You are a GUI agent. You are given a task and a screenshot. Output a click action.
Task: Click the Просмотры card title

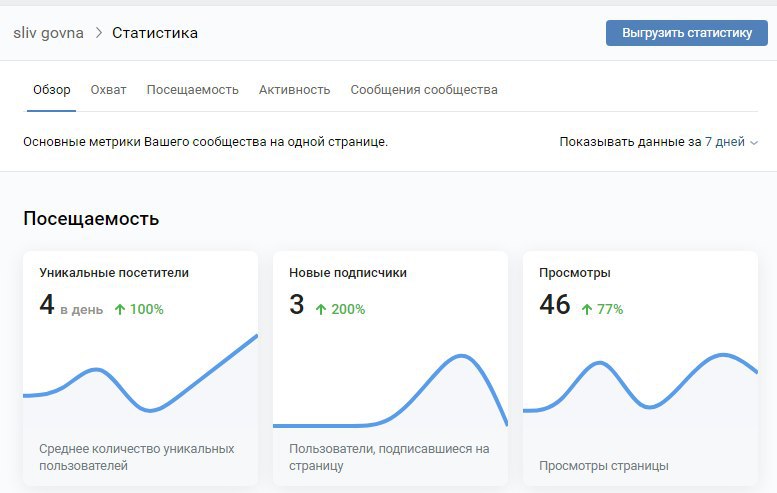coord(575,273)
